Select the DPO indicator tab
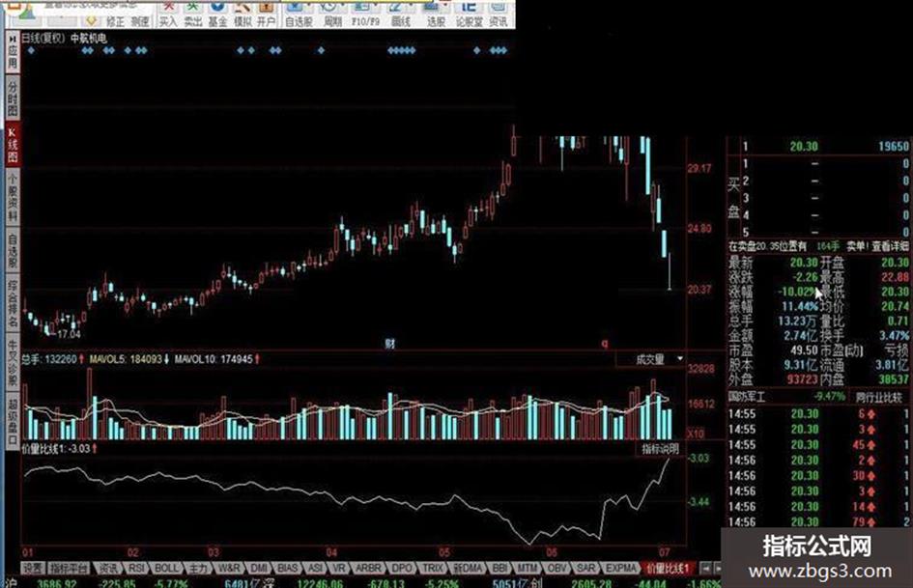Image resolution: width=913 pixels, height=588 pixels. [402, 568]
